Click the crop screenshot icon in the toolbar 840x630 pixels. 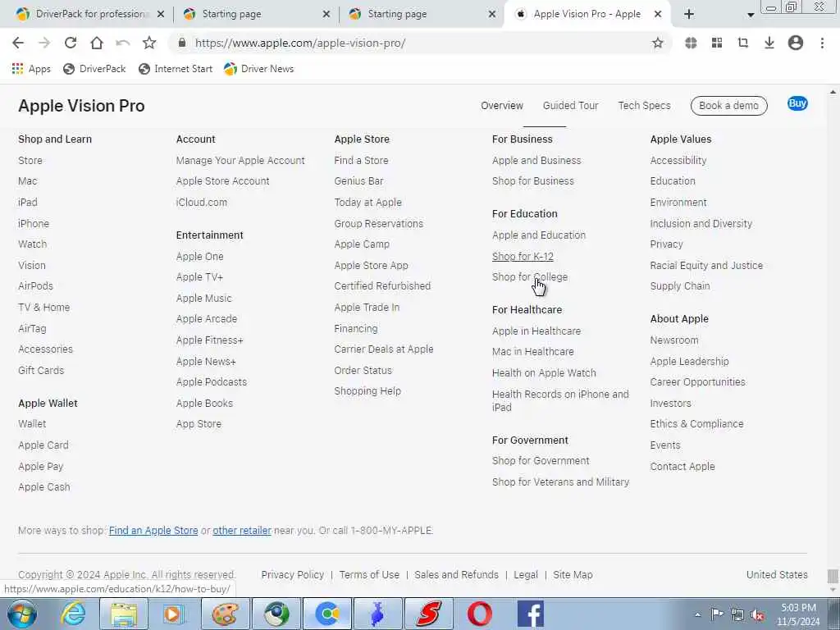tap(743, 43)
